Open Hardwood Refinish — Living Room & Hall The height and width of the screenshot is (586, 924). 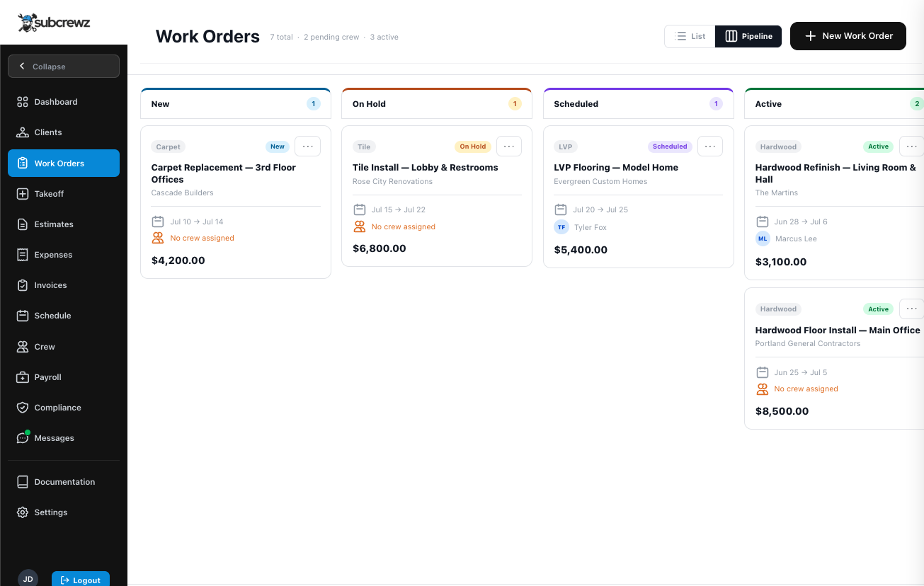[x=835, y=173]
